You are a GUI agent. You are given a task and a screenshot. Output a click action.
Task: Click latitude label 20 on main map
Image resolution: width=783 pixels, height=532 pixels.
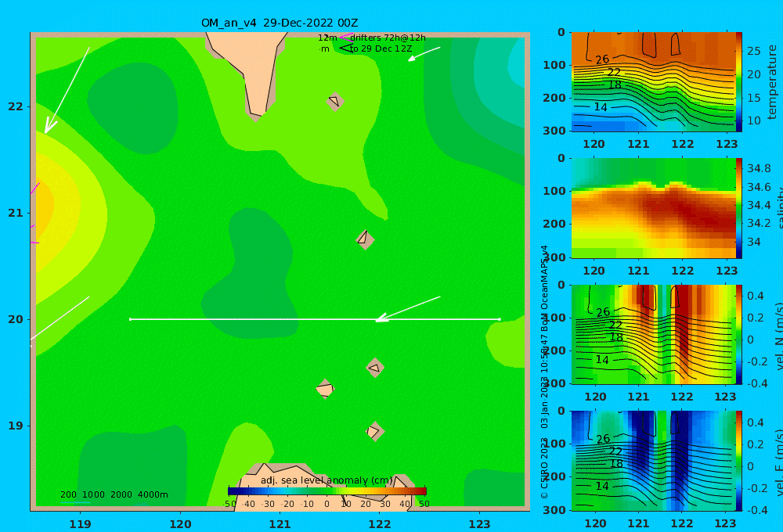(15, 319)
